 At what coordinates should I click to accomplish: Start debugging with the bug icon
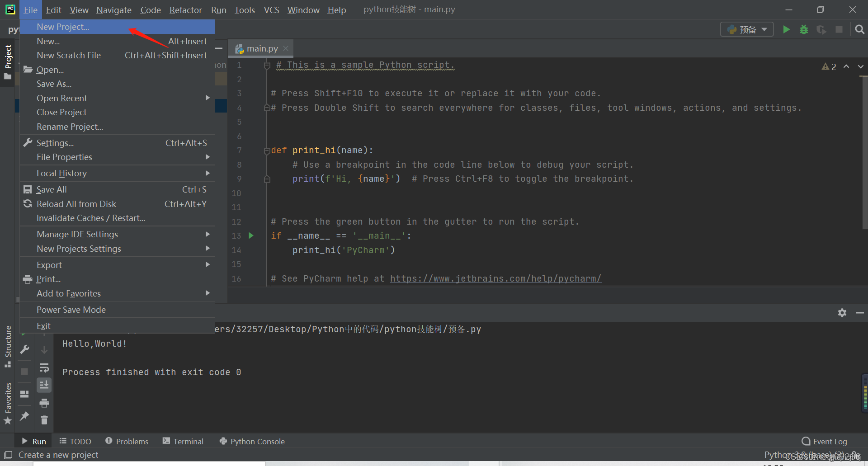[x=804, y=29]
